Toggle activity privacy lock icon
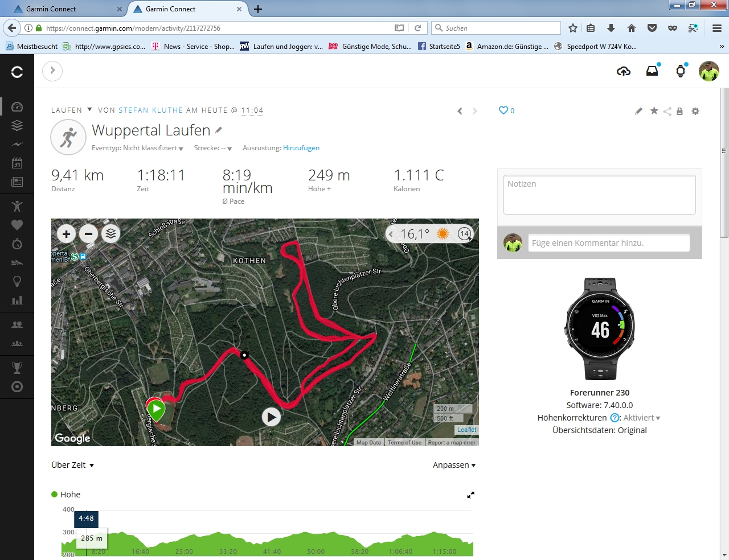The height and width of the screenshot is (560, 729). pyautogui.click(x=679, y=112)
